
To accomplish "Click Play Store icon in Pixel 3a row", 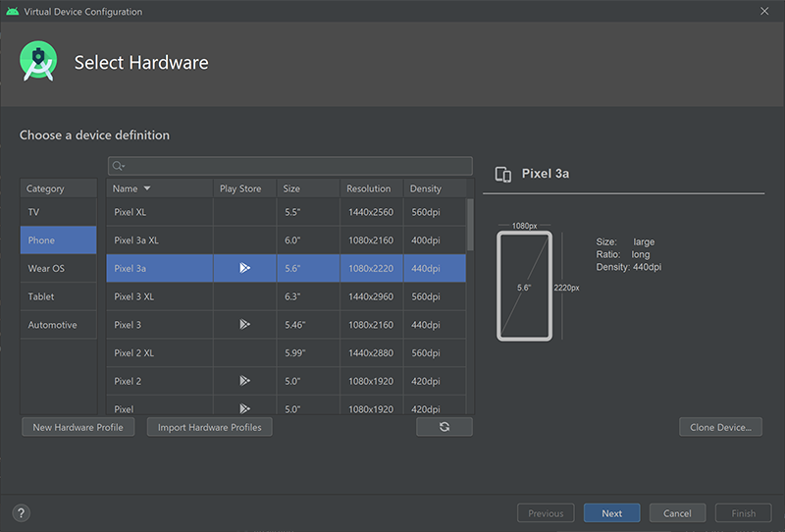I will point(244,268).
